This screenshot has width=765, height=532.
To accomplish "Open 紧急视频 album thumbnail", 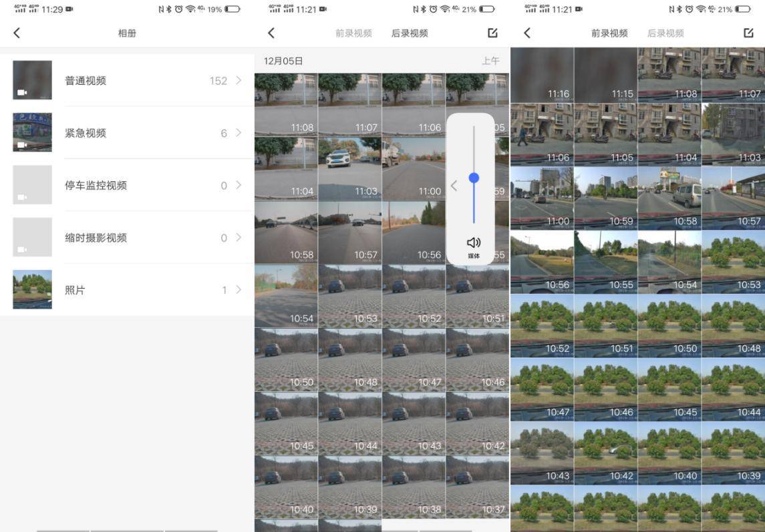I will click(32, 132).
